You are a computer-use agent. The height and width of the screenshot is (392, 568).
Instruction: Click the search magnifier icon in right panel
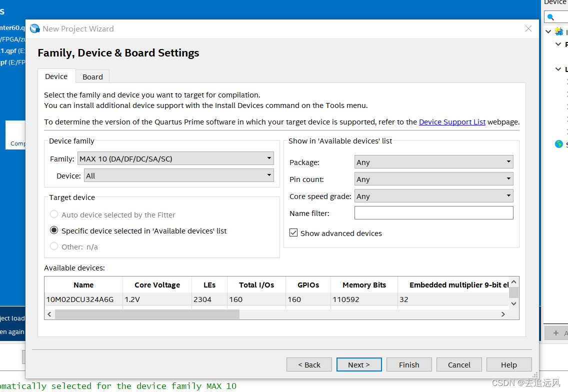tap(550, 17)
